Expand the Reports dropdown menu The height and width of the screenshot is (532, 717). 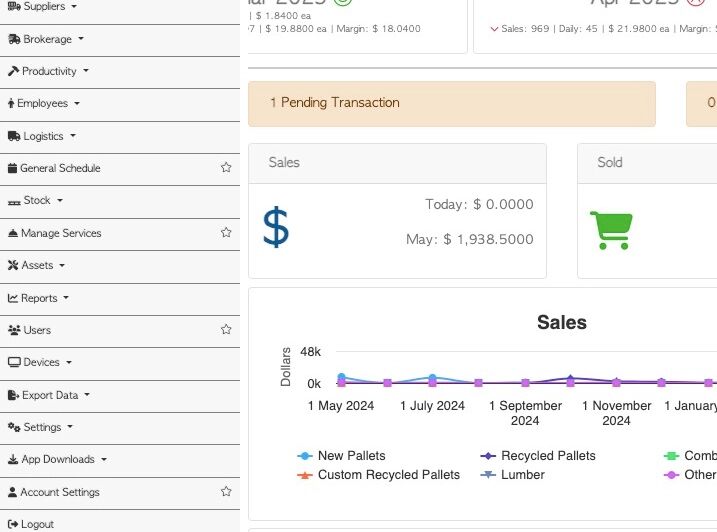click(40, 298)
